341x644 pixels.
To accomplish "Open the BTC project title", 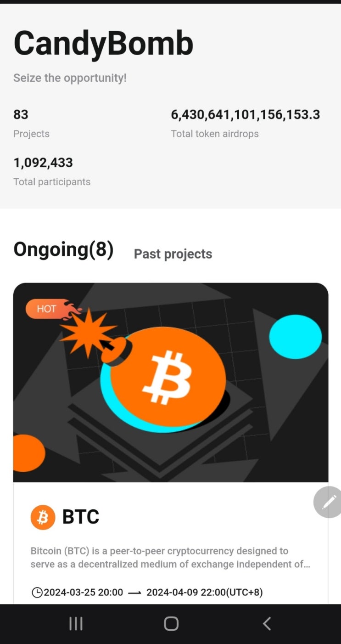I will 80,517.
